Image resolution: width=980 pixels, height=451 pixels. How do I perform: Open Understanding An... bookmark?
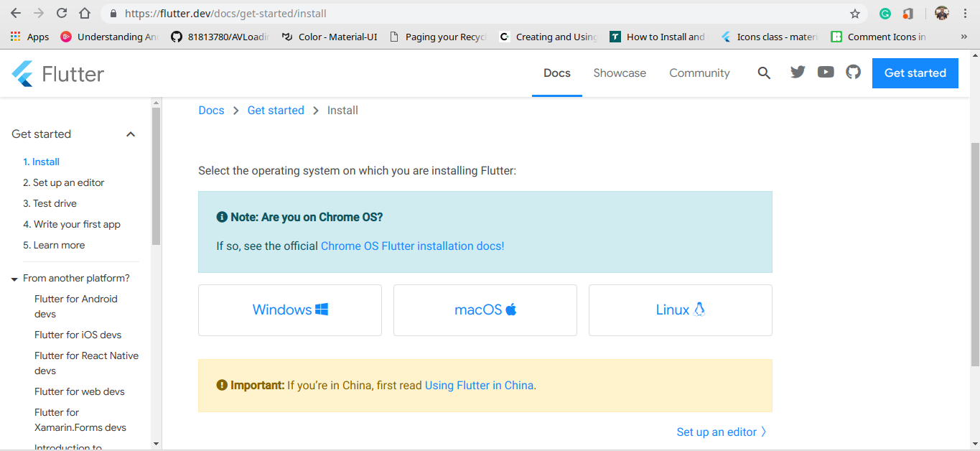click(x=110, y=37)
